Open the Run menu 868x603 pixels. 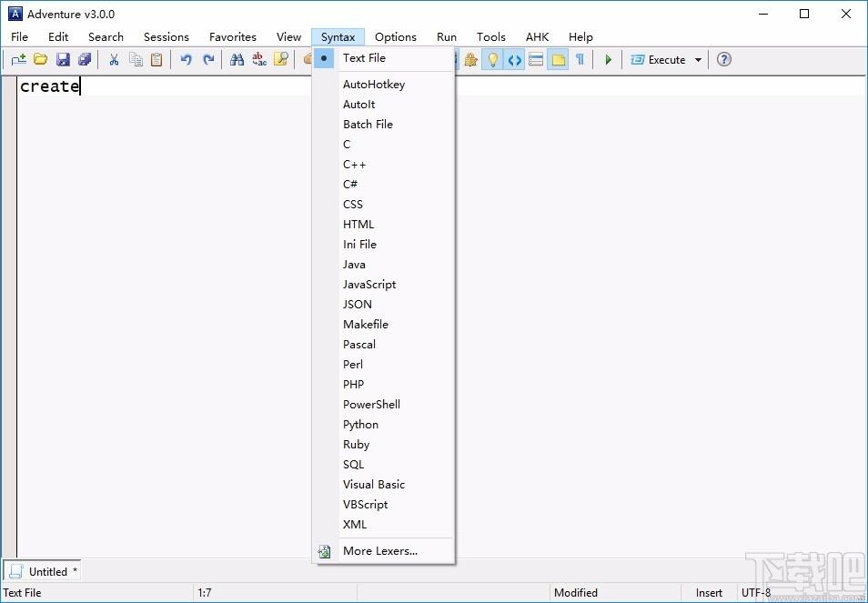(446, 37)
